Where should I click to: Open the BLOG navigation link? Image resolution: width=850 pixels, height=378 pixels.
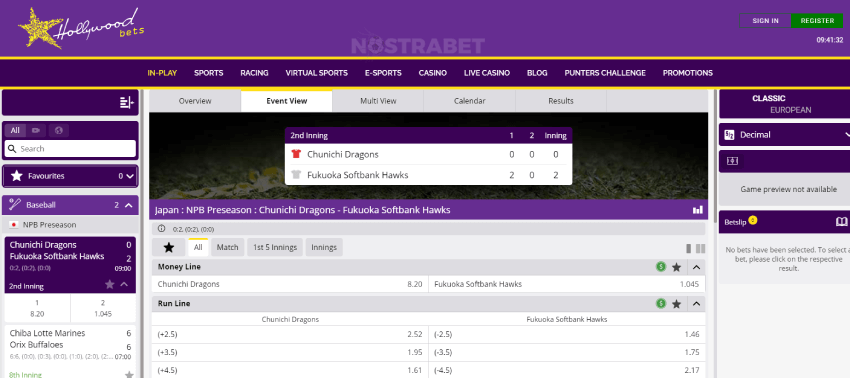pos(537,73)
